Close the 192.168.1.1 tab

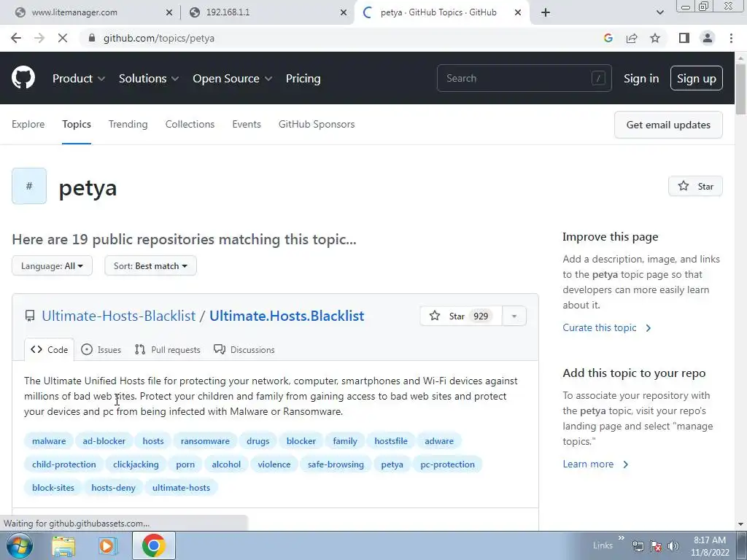click(x=344, y=12)
